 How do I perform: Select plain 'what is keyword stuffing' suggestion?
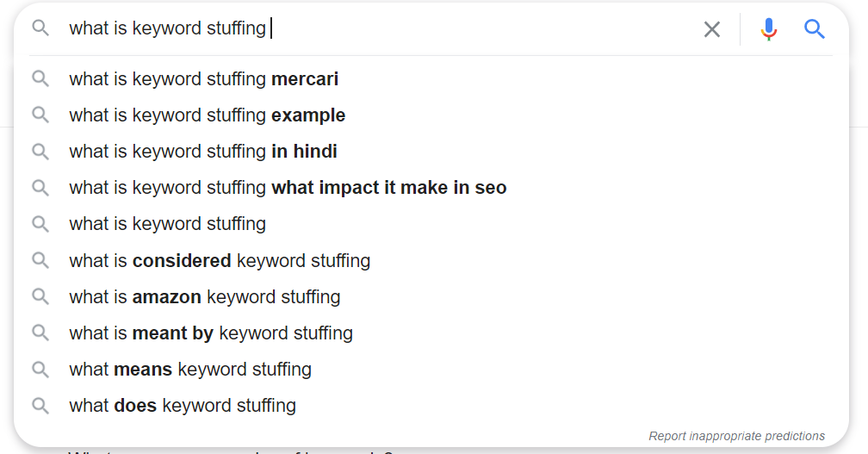[431, 224]
